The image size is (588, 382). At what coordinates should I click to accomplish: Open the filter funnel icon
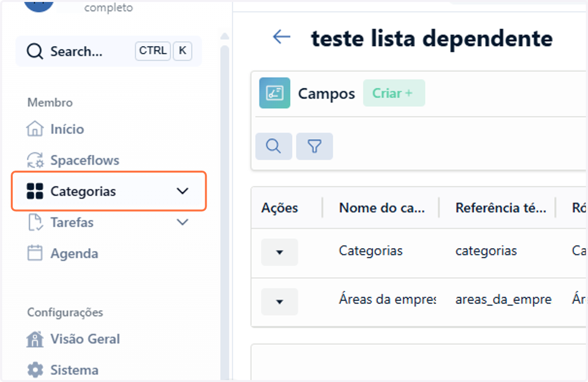[315, 146]
